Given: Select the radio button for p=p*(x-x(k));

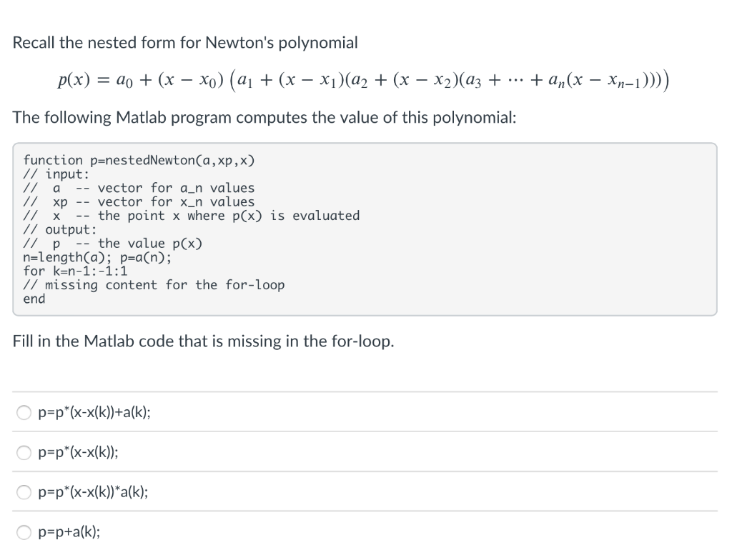Looking at the screenshot, I should tap(24, 451).
